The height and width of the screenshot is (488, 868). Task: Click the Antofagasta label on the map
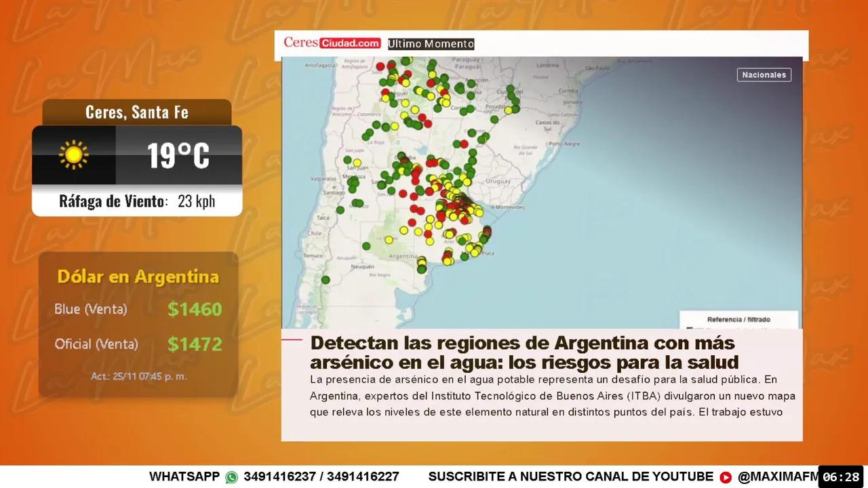[320, 66]
